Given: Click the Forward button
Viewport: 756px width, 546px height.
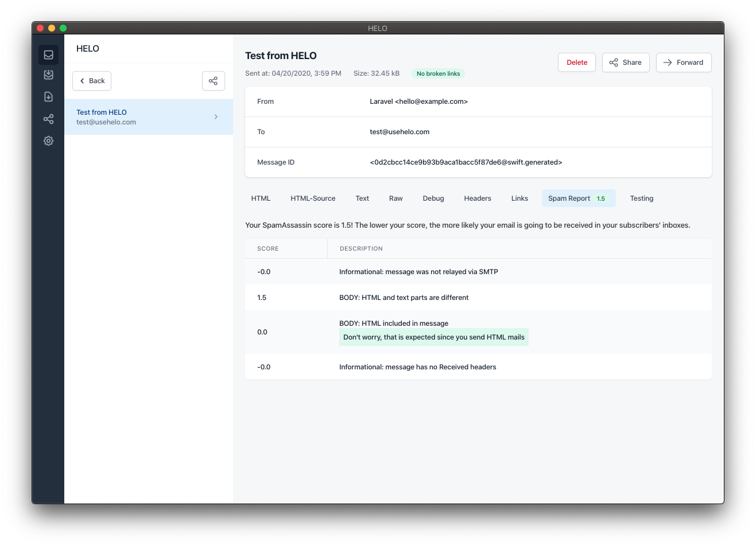Looking at the screenshot, I should 684,63.
